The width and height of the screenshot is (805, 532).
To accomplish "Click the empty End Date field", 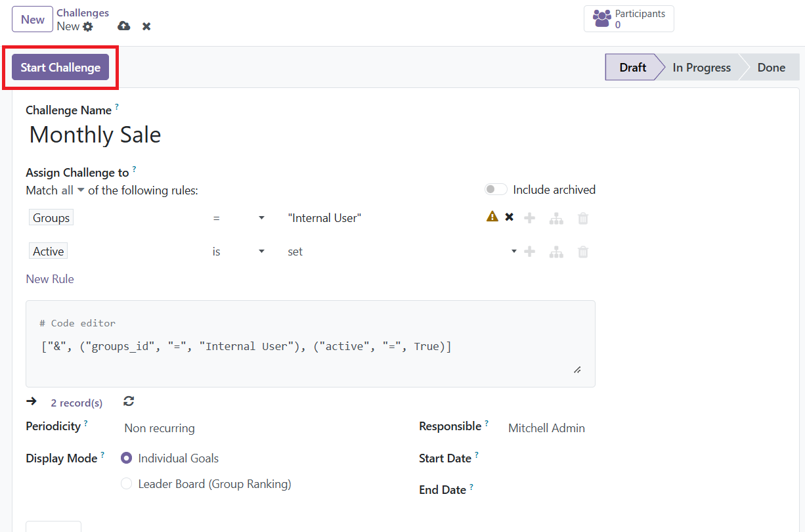I will click(550, 490).
